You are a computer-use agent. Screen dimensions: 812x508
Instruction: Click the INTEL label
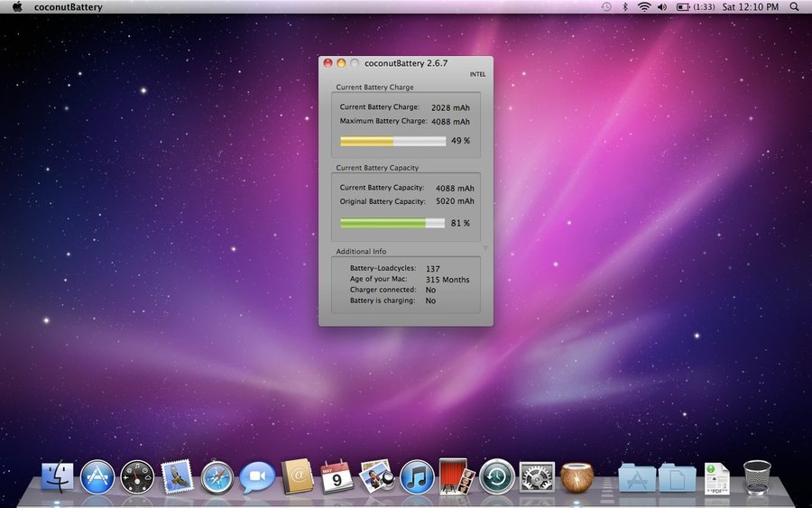pos(477,75)
